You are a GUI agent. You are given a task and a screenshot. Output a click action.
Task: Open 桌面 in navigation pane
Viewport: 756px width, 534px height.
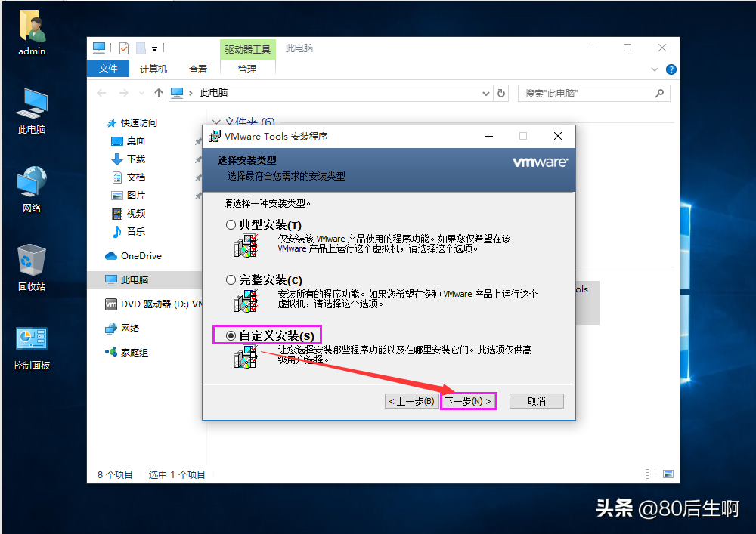(129, 140)
